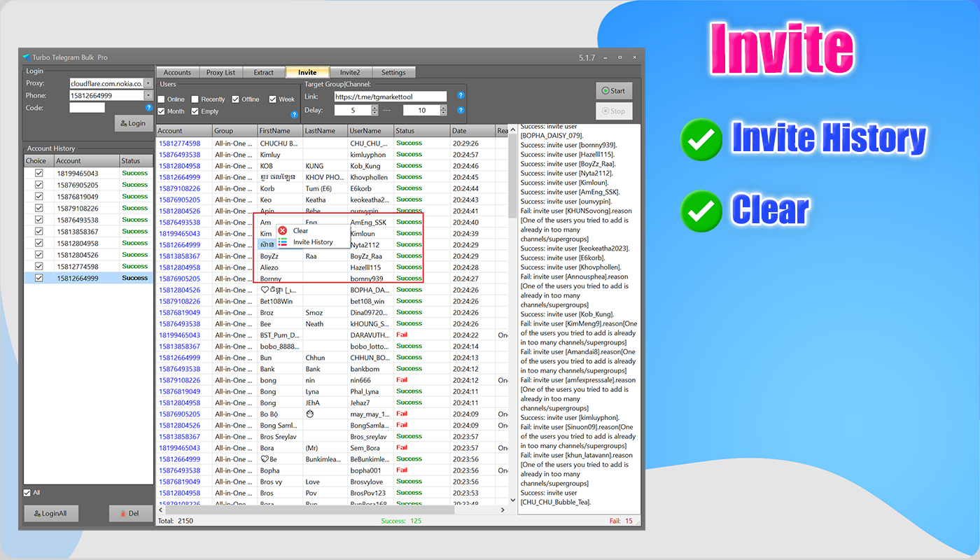Image resolution: width=980 pixels, height=560 pixels.
Task: Click the Invite History list icon in the context menu
Action: tap(283, 242)
